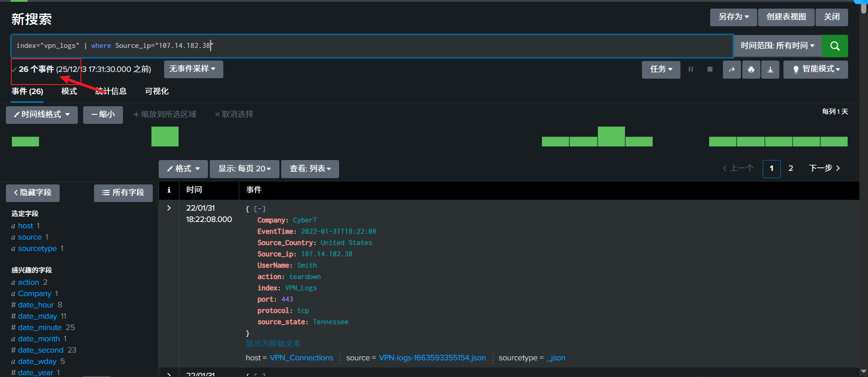
Task: Open the 时间范围: 所有时间 dropdown
Action: point(777,46)
